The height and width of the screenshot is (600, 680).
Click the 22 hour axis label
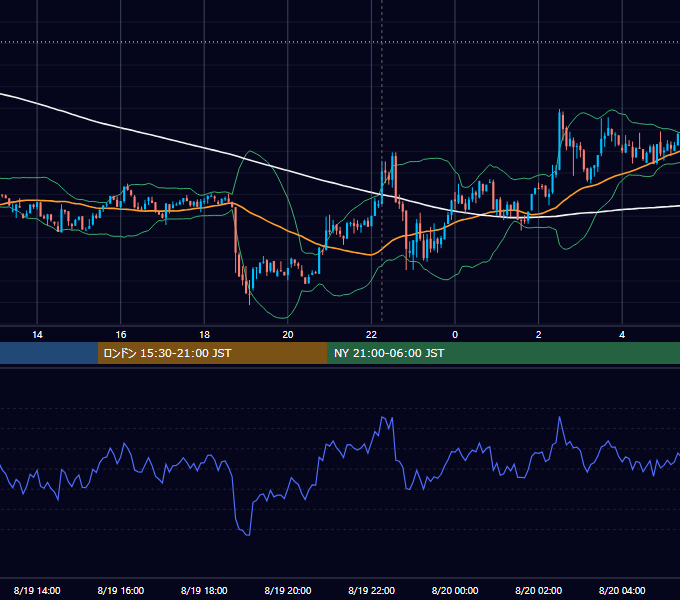[371, 335]
